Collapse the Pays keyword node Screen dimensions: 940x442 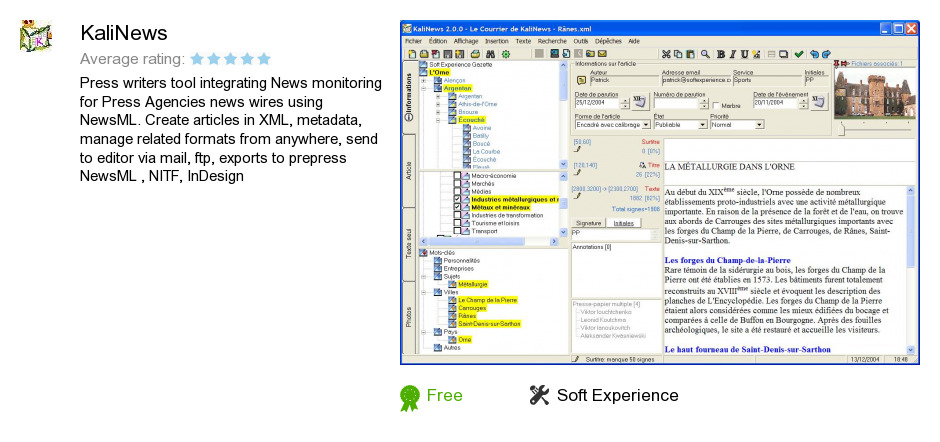point(424,331)
